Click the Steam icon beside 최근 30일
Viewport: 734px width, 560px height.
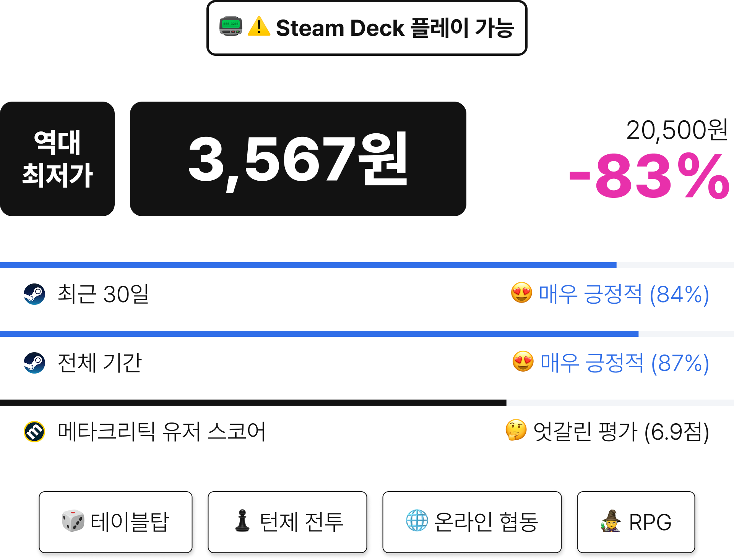tap(34, 294)
